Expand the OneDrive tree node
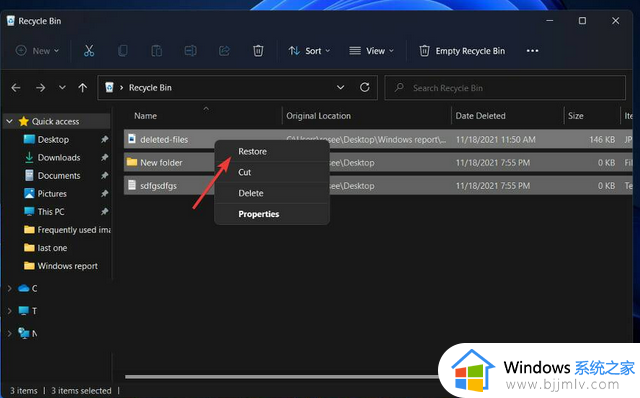This screenshot has width=640, height=398. (x=9, y=288)
